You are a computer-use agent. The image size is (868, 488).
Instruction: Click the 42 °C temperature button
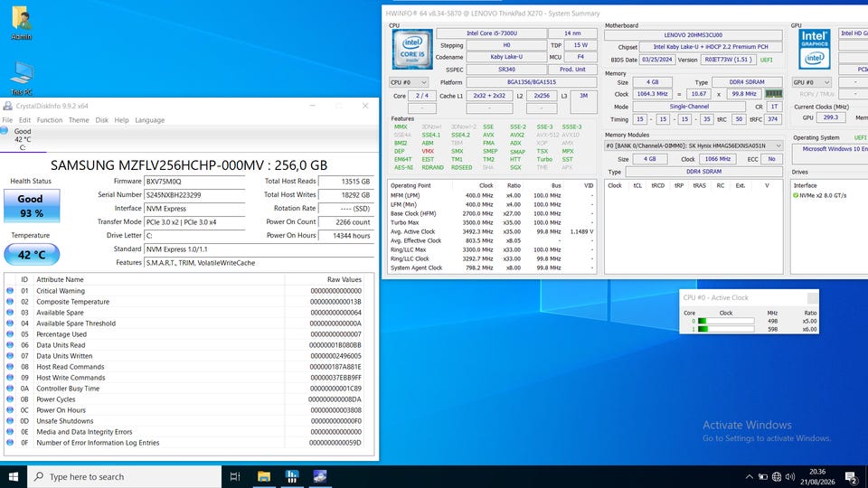[32, 255]
